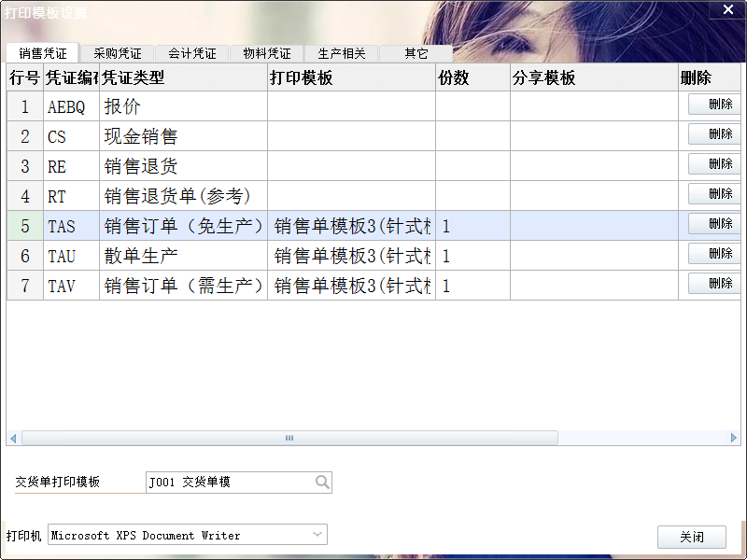Close the print template settings window

click(728, 9)
